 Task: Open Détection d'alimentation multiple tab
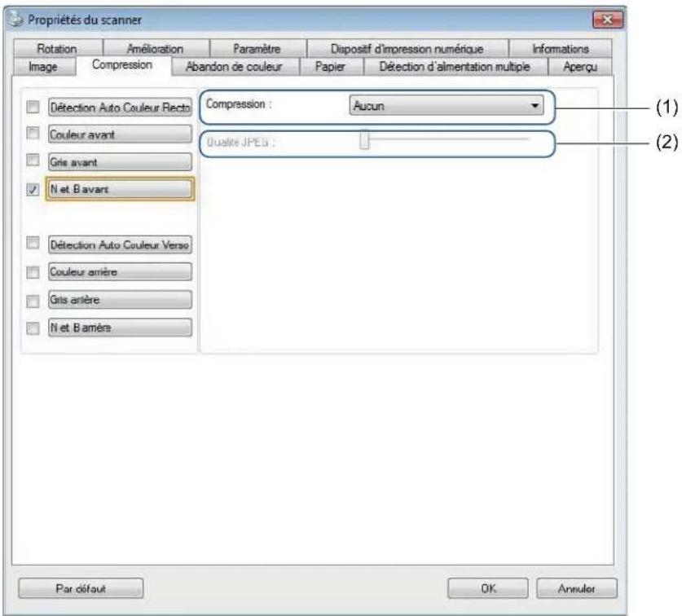click(x=455, y=67)
